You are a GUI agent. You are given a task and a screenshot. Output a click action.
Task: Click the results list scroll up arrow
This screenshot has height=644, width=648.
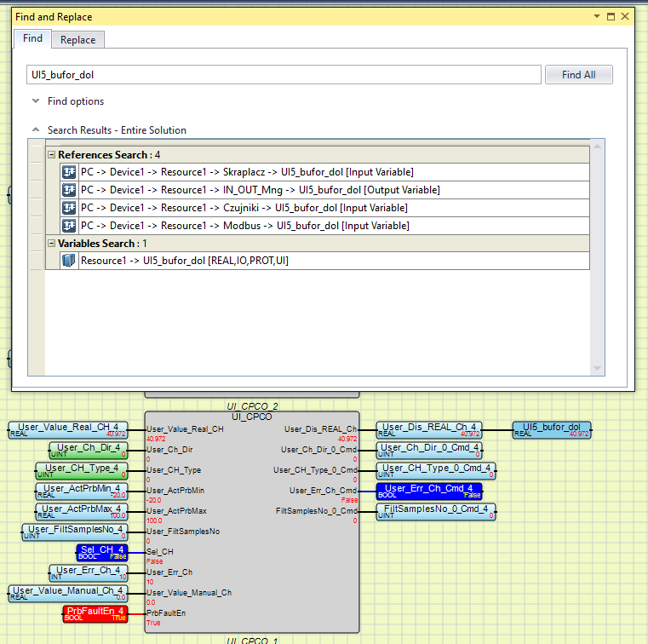pyautogui.click(x=597, y=146)
